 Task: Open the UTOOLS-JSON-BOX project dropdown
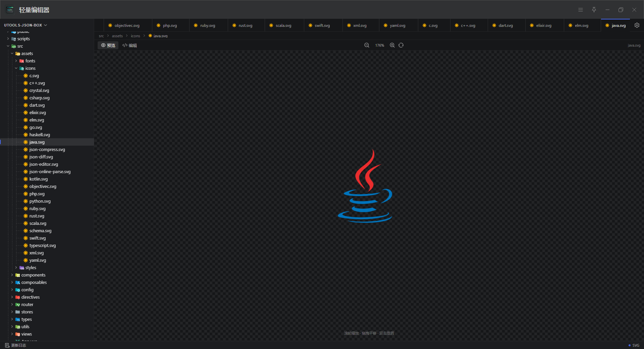(25, 25)
